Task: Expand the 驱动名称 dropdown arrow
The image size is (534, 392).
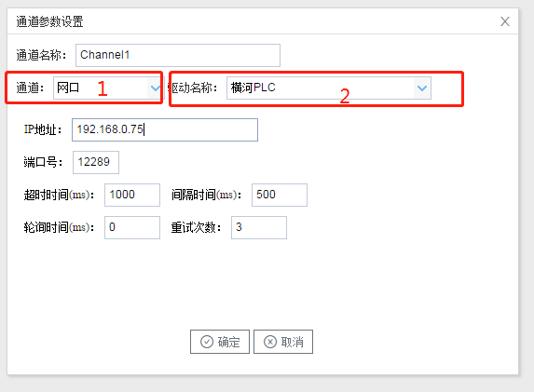Action: click(422, 88)
